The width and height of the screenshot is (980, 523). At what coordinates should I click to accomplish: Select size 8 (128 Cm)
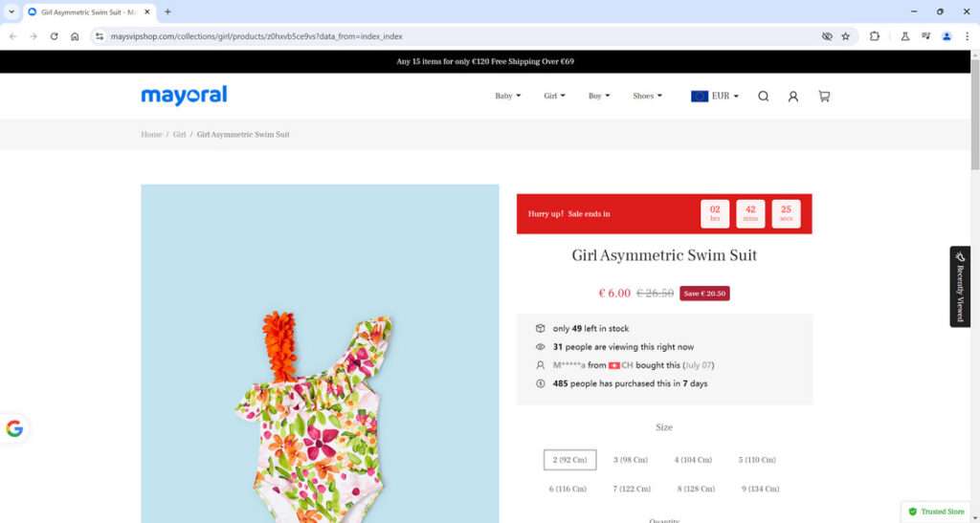point(696,489)
